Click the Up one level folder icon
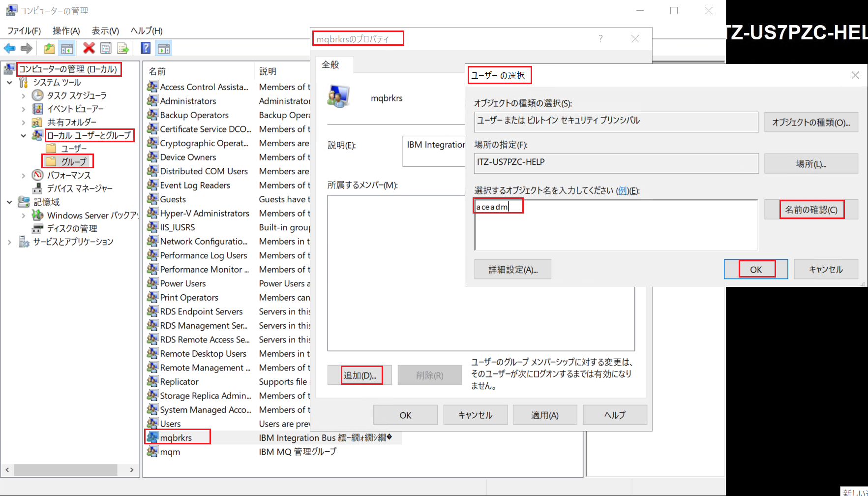The width and height of the screenshot is (868, 496). (49, 48)
